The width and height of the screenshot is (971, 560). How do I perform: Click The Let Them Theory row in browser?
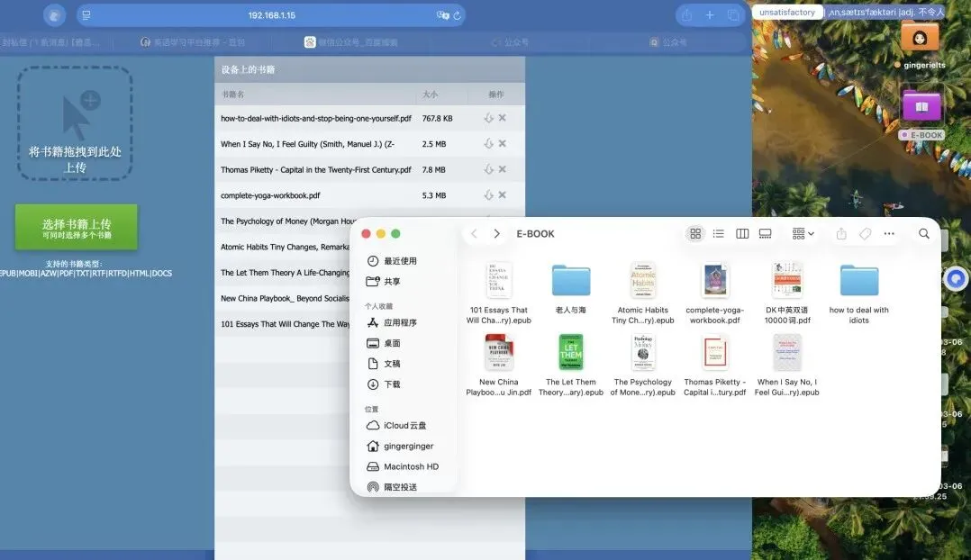[283, 272]
